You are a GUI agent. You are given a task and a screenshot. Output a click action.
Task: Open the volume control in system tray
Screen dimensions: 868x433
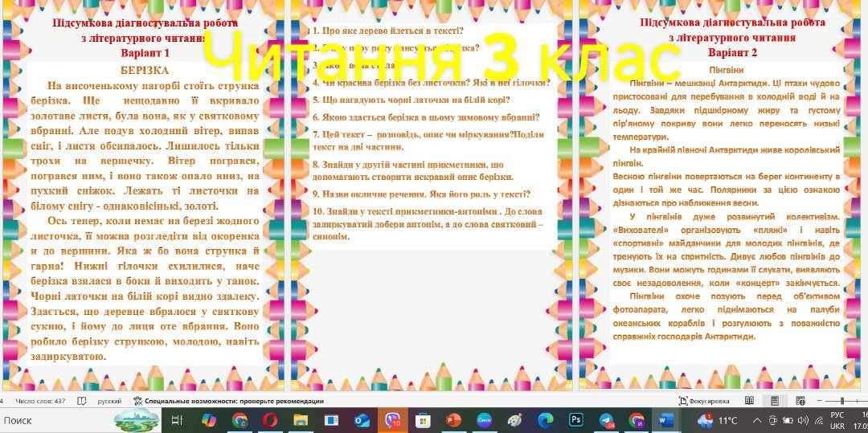pos(803,420)
